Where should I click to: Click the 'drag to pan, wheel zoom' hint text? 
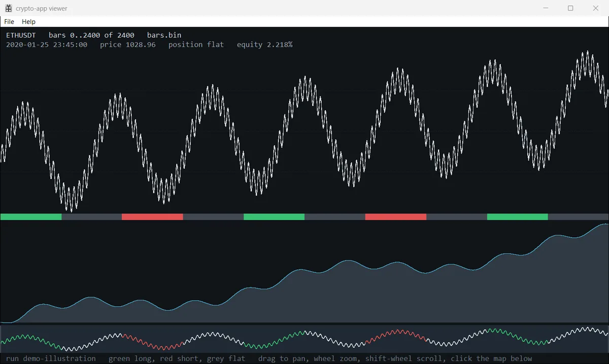point(310,358)
